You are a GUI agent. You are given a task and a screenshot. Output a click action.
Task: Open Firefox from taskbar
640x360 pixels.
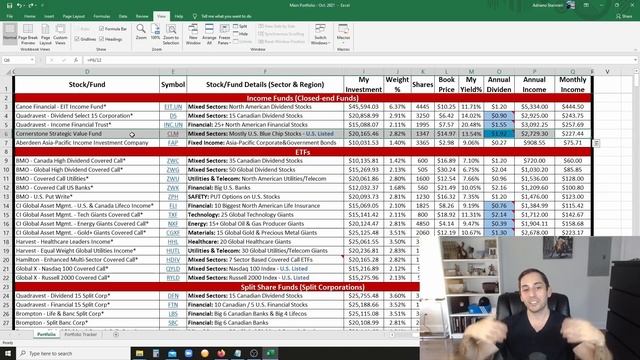tap(221, 353)
